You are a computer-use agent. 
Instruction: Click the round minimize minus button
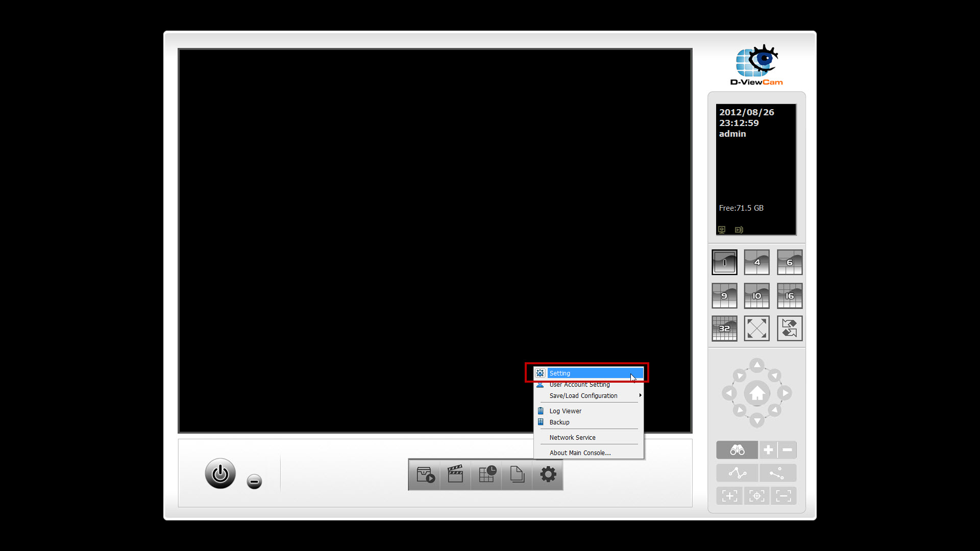click(254, 481)
